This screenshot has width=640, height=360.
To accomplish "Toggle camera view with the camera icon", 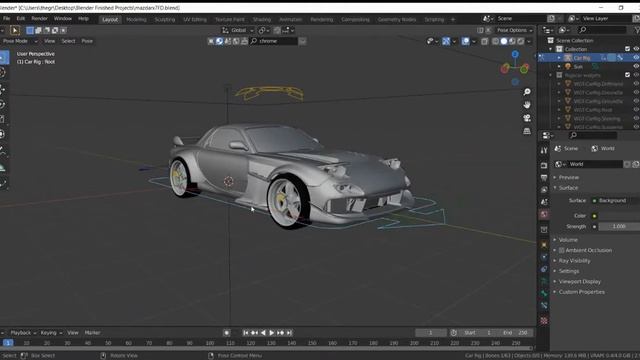I will [527, 118].
